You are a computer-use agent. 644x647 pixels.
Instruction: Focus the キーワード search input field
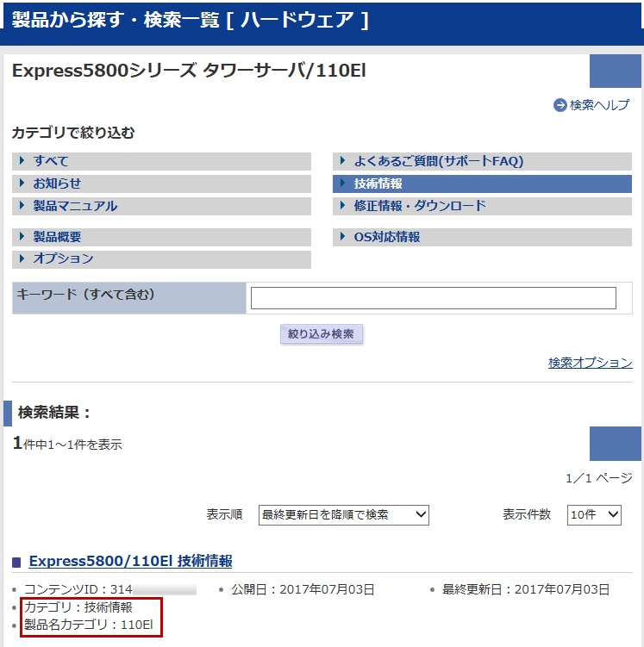click(434, 298)
